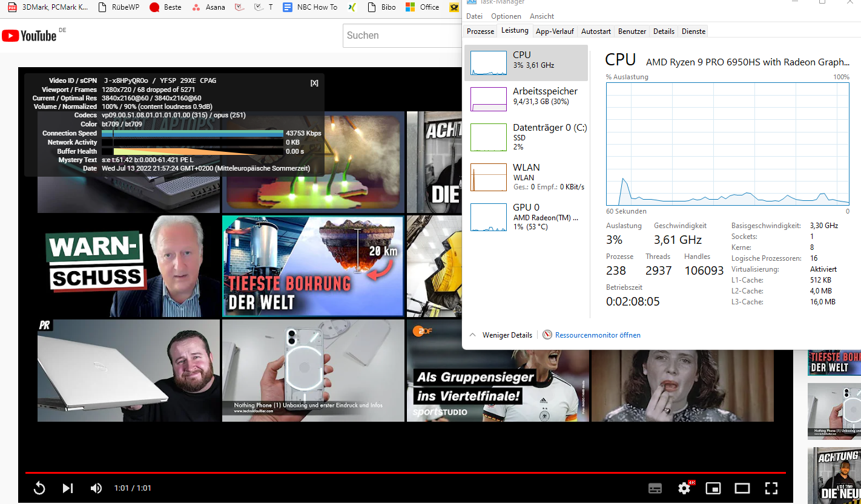Screen dimensions: 861x504
Task: Open the erupting volcano illustration suggestion
Action: pyautogui.click(x=312, y=162)
